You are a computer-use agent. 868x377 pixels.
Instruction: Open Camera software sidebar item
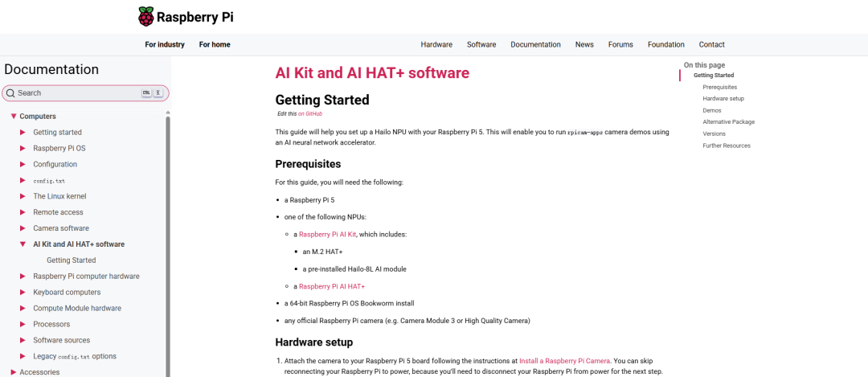61,228
